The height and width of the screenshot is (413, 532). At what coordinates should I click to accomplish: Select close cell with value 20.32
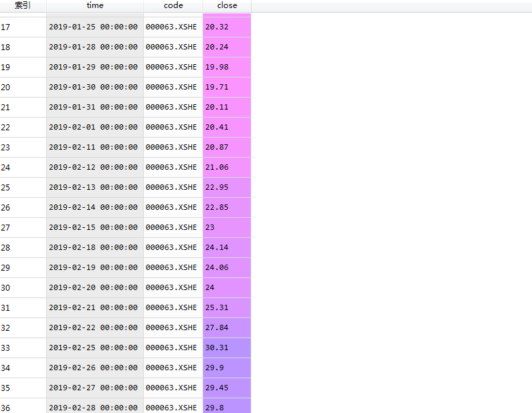coord(227,27)
